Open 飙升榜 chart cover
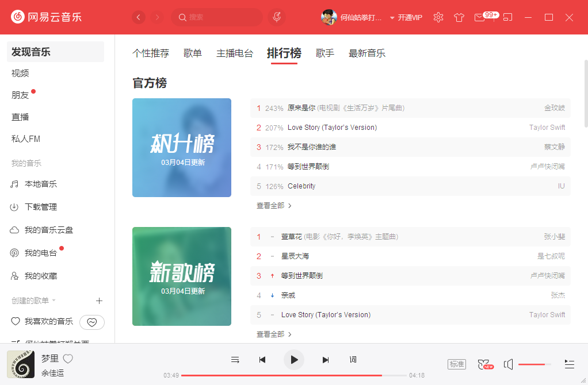The image size is (588, 385). (x=182, y=148)
